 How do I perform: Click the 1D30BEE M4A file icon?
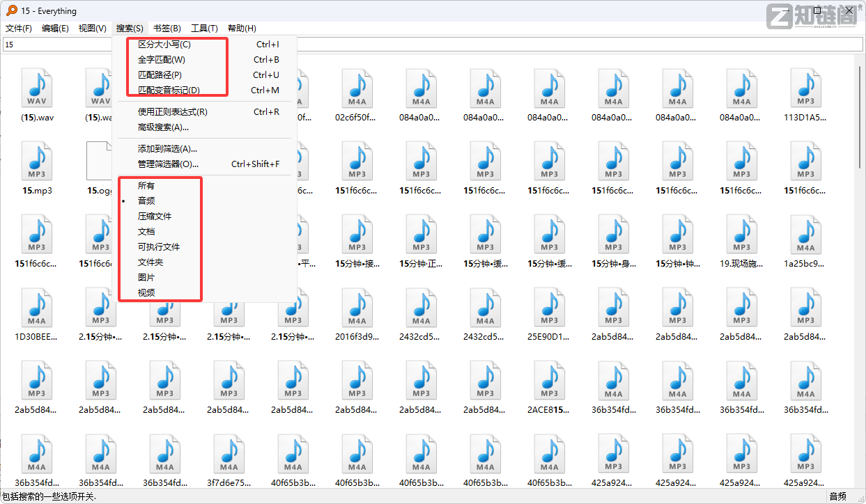click(37, 307)
